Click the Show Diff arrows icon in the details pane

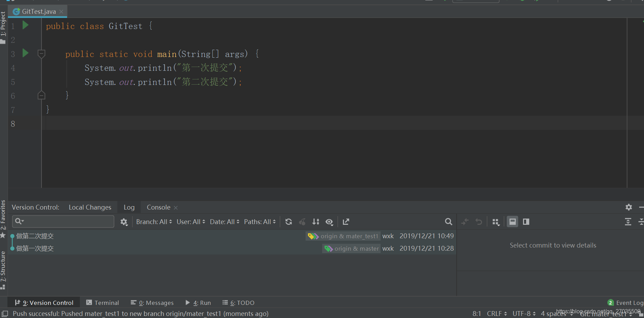[465, 222]
